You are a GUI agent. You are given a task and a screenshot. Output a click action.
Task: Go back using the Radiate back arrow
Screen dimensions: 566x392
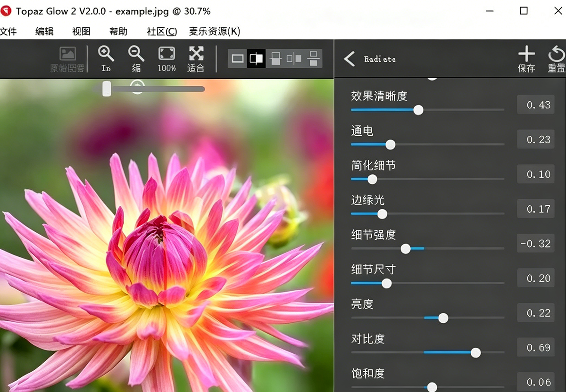(350, 59)
